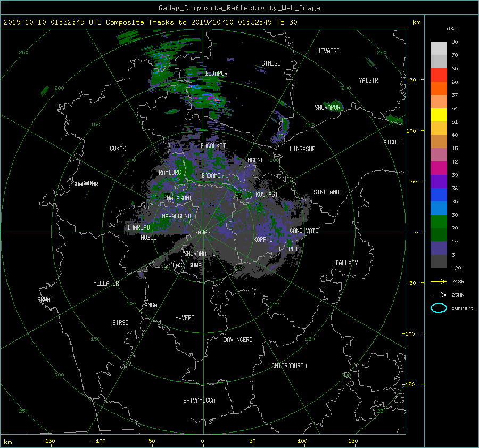Click the SHORAPUR city label
This screenshot has width=479, height=448.
click(327, 107)
